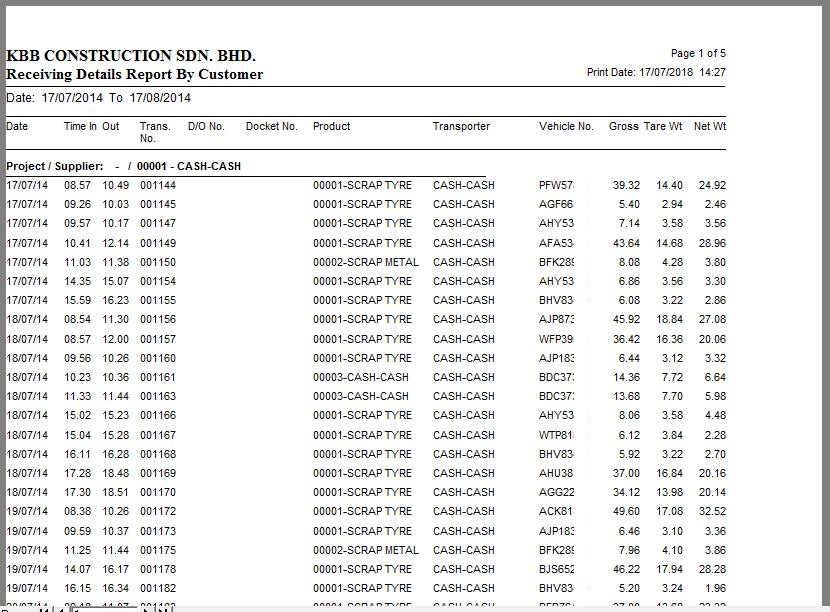830x612 pixels.
Task: Click 00002-SCRAP METAL product in row 001175
Action: (366, 551)
